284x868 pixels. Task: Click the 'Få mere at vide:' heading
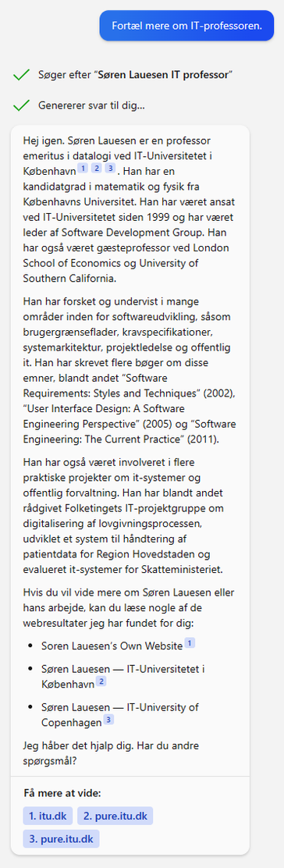pyautogui.click(x=62, y=793)
